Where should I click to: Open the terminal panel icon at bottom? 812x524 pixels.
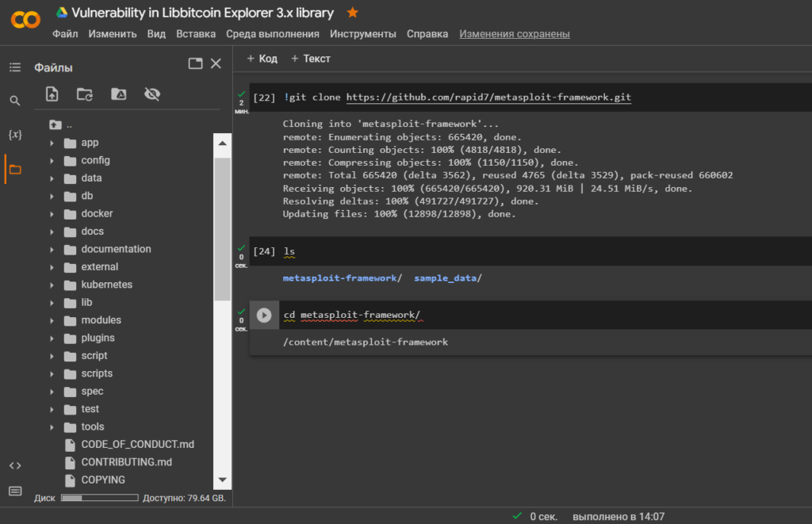click(15, 491)
